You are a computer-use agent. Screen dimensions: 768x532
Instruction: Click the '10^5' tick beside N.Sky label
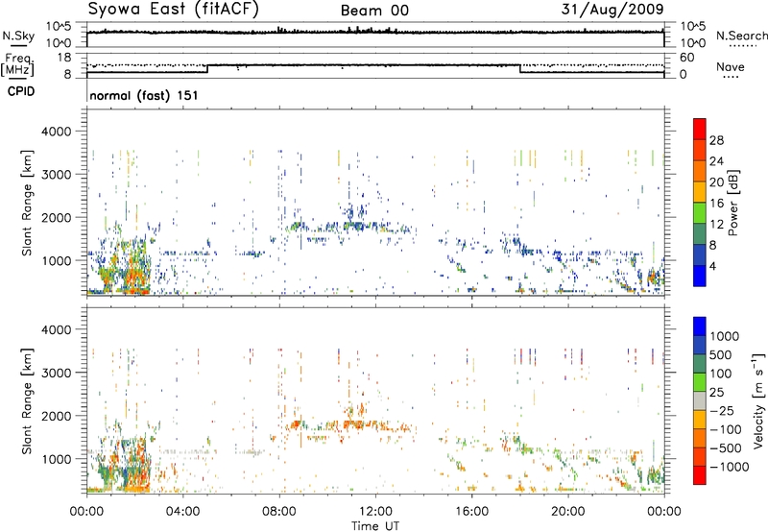click(59, 26)
